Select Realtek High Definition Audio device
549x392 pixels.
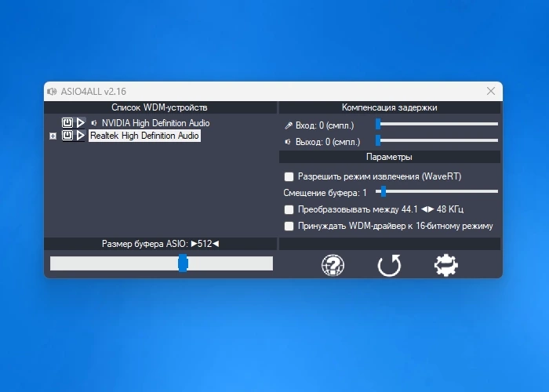point(144,136)
